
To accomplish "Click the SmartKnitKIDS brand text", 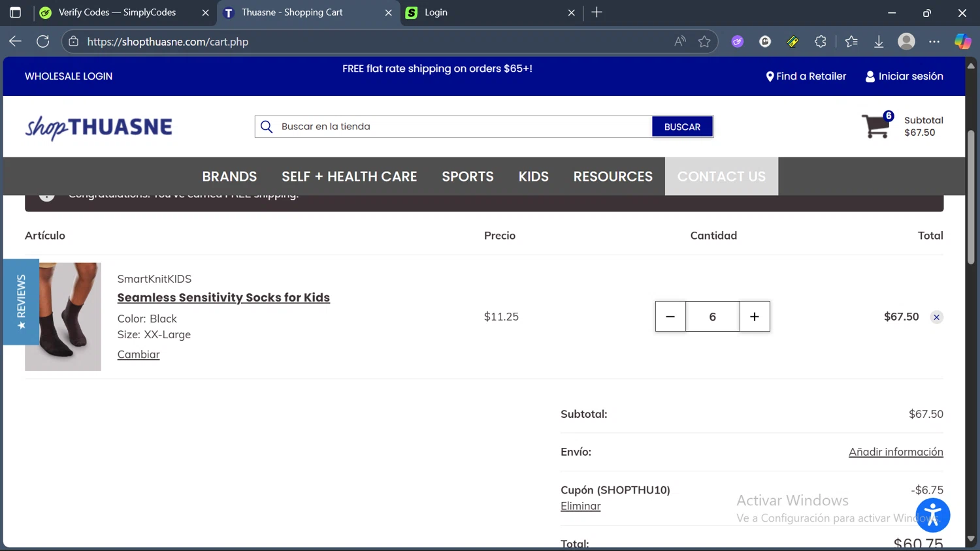I will click(154, 279).
